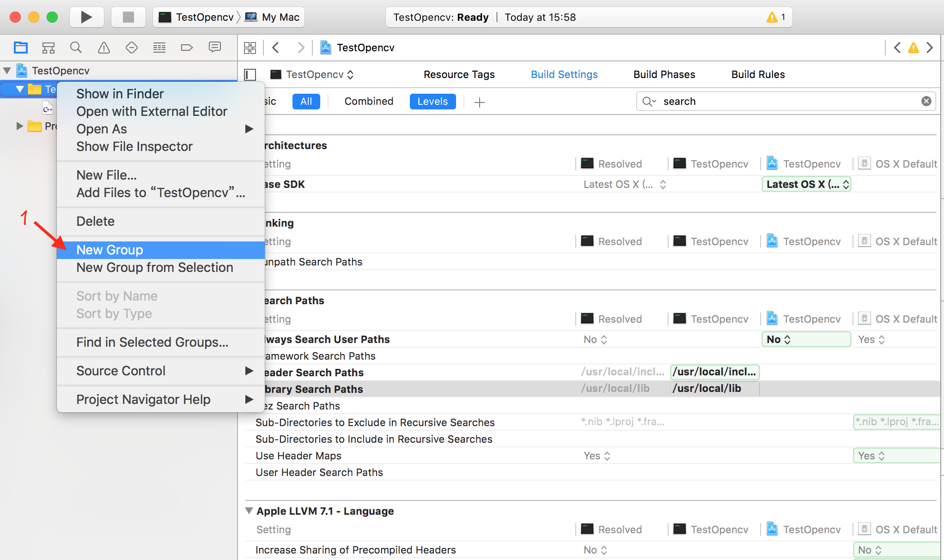
Task: Change Always Search User Paths project value No
Action: coord(806,339)
